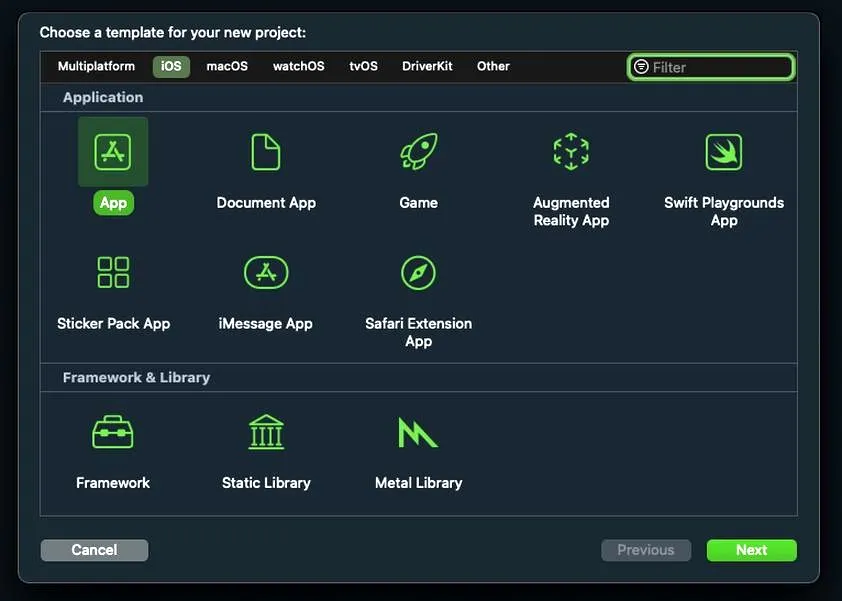The width and height of the screenshot is (842, 601).
Task: Choose the Static Library building icon
Action: [x=266, y=432]
